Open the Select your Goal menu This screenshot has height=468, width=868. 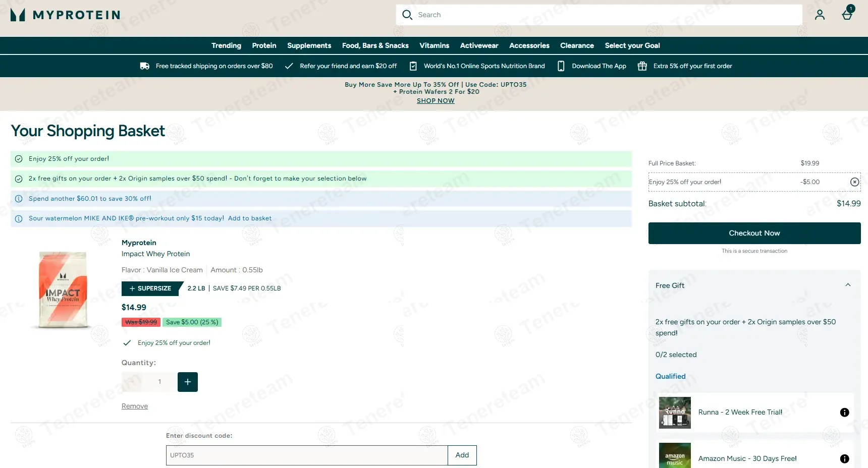632,45
